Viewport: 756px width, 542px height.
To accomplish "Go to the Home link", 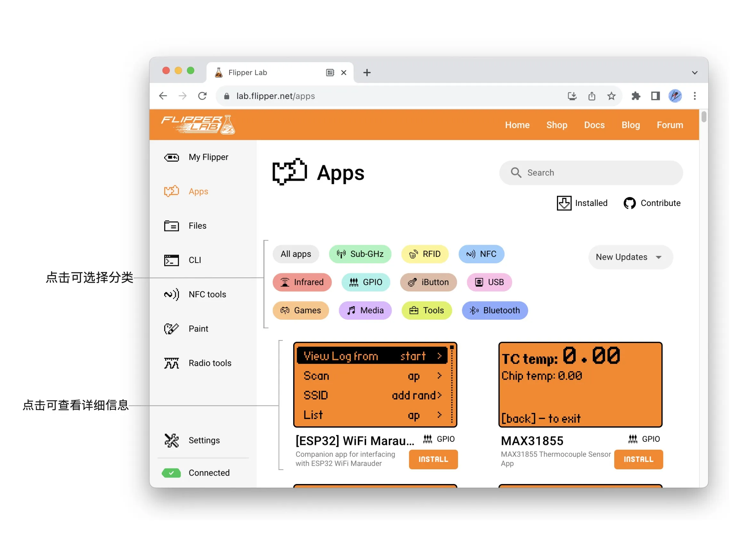I will [x=517, y=125].
